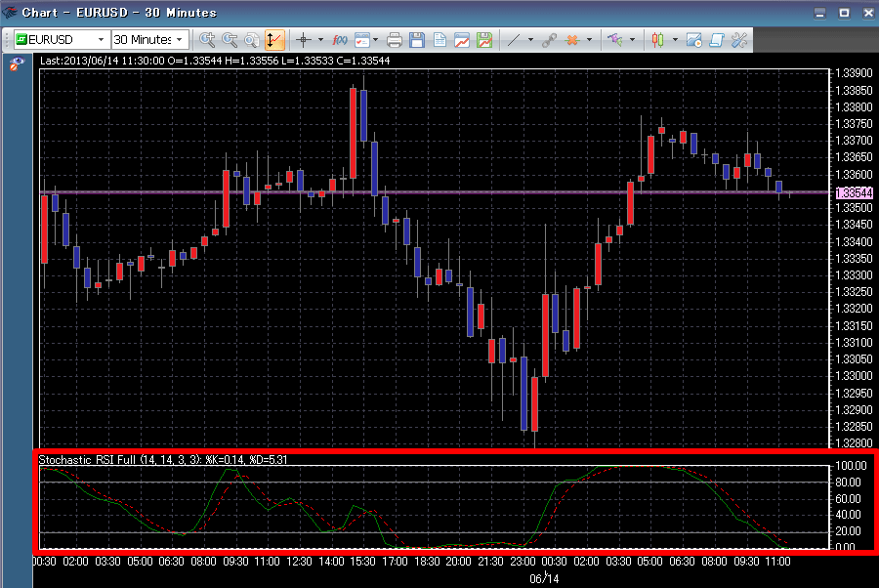879x588 pixels.
Task: Save chart with floppy disk icon
Action: click(x=416, y=40)
